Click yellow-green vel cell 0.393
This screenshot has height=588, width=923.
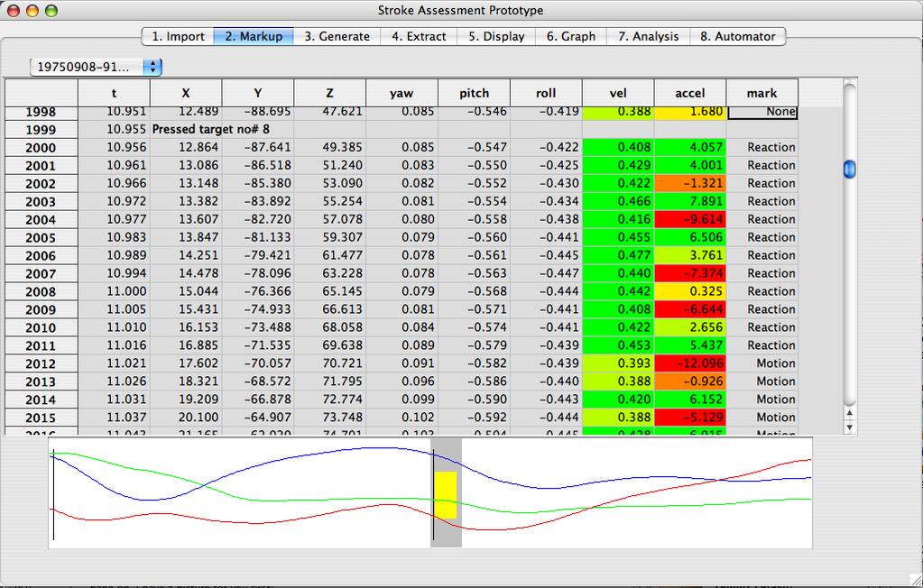point(618,363)
